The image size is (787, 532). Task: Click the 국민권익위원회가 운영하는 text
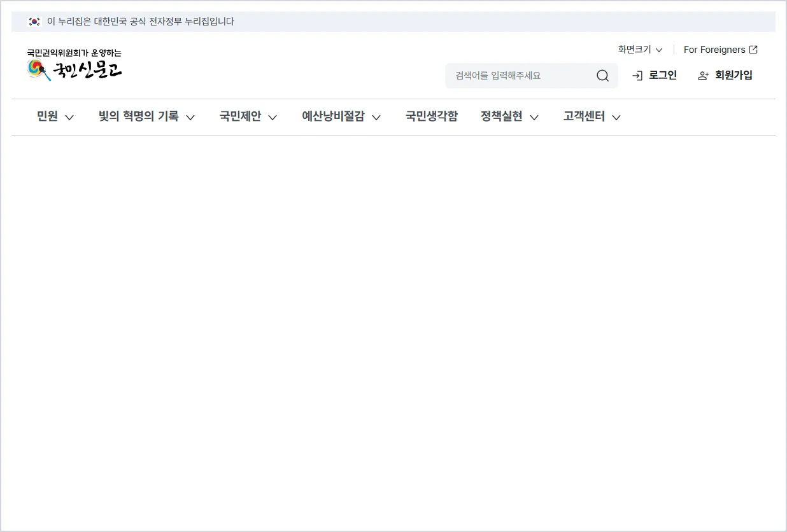coord(74,53)
